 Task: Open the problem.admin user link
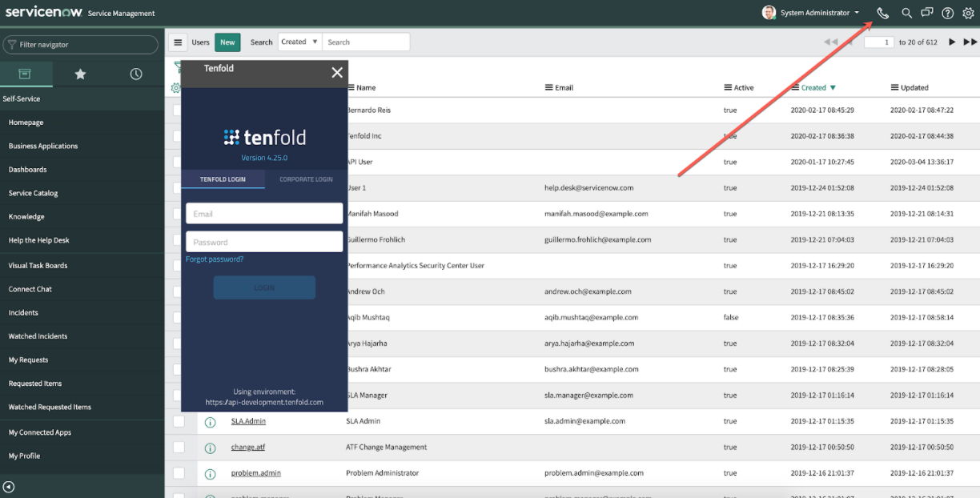[256, 473]
